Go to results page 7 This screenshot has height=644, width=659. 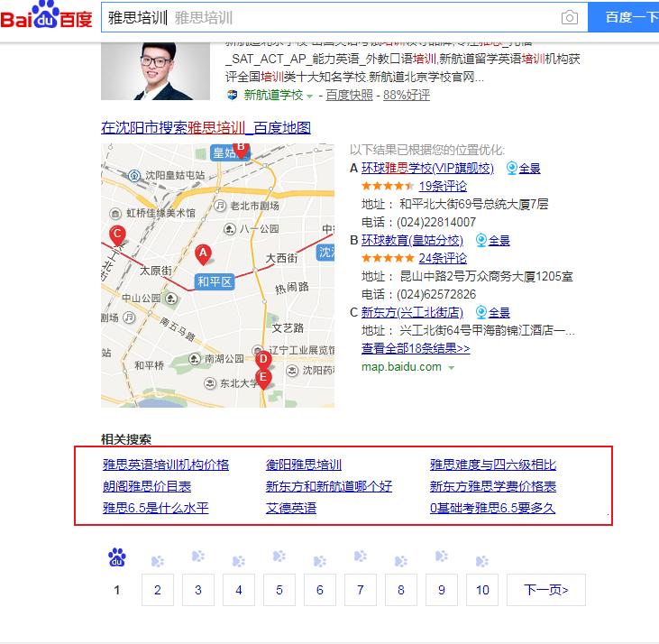point(361,590)
